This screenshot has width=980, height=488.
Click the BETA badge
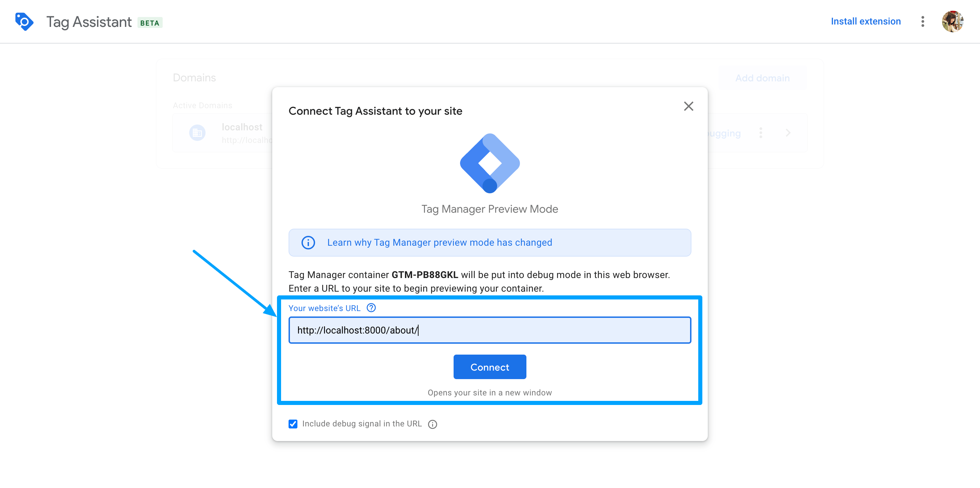coord(150,23)
